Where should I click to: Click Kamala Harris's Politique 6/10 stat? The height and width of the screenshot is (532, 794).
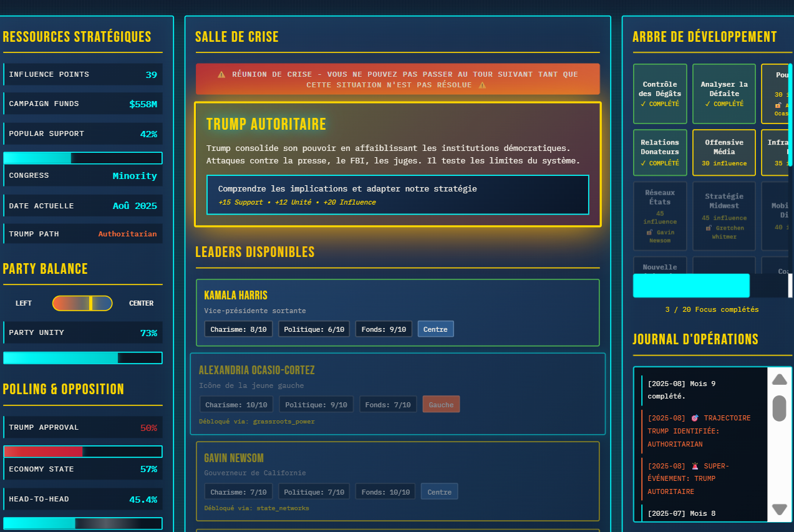click(x=314, y=329)
